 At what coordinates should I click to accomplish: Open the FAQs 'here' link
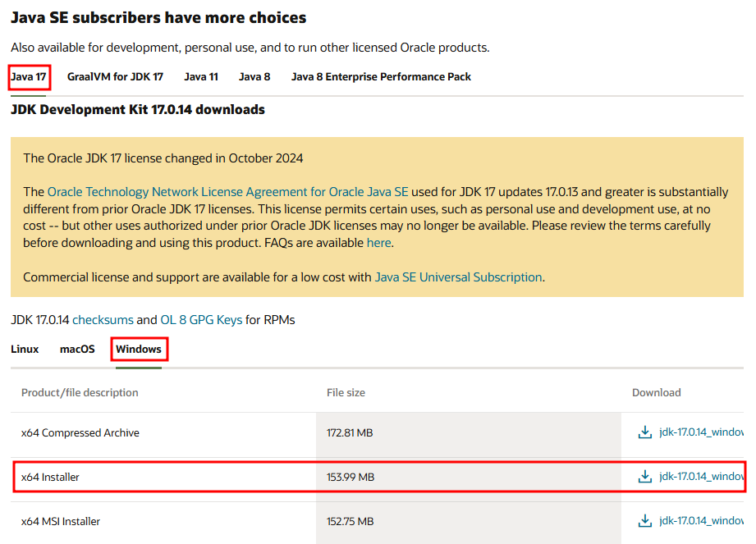tap(379, 243)
